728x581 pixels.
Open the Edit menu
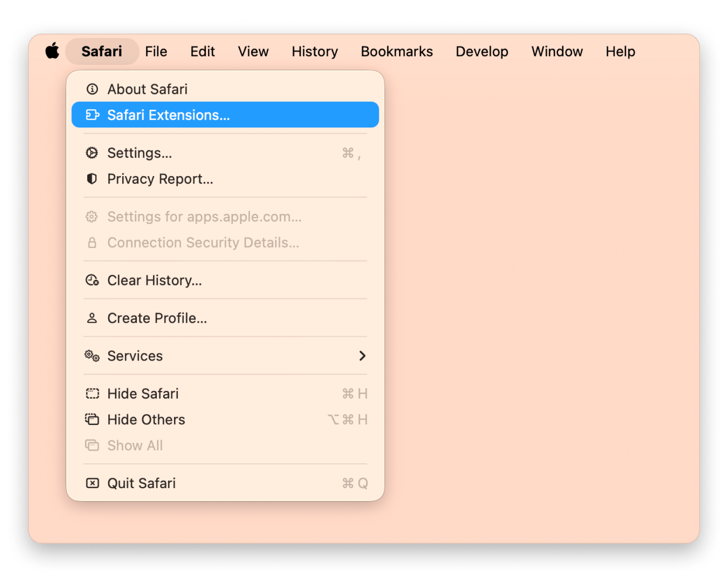(x=203, y=51)
